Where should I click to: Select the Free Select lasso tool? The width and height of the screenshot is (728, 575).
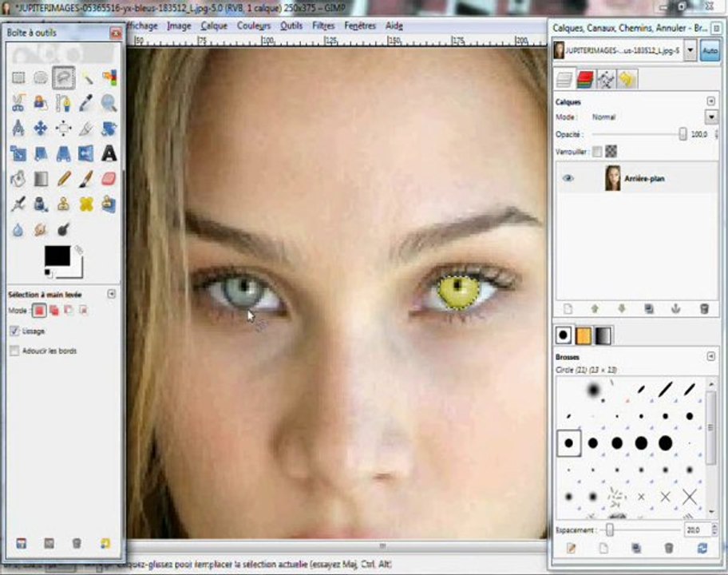[x=64, y=77]
